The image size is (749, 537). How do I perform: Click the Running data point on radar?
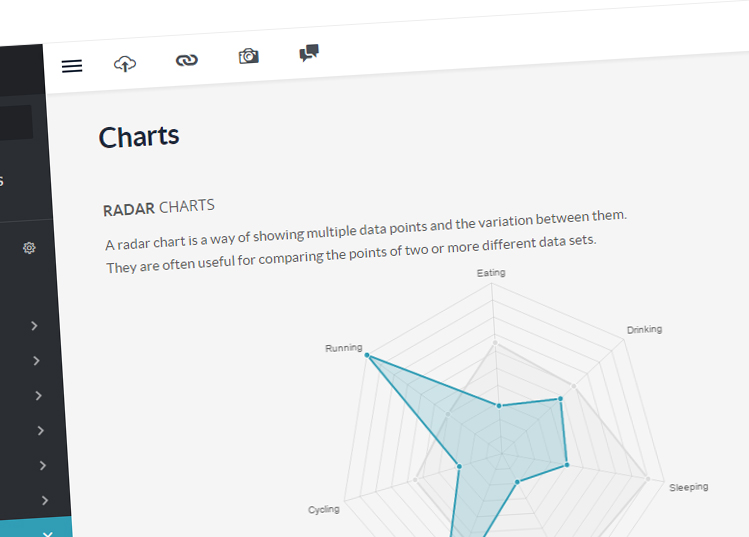tap(367, 355)
